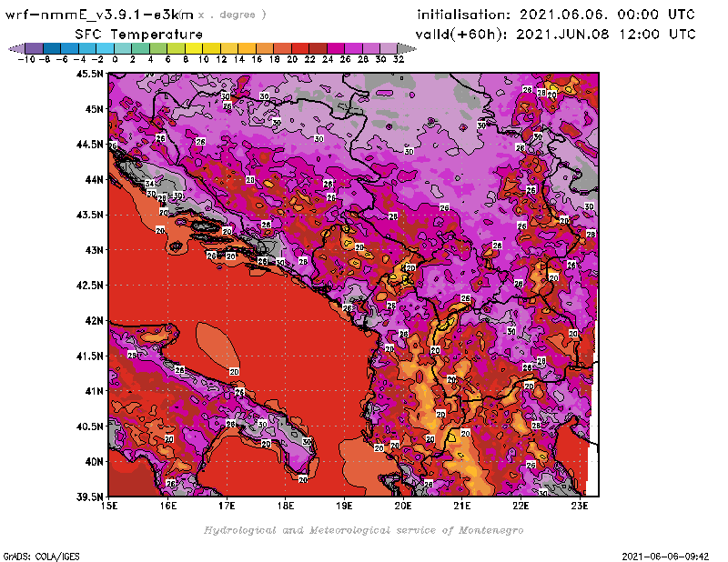Pick the cyan swatch between -2 and 0

coord(105,48)
